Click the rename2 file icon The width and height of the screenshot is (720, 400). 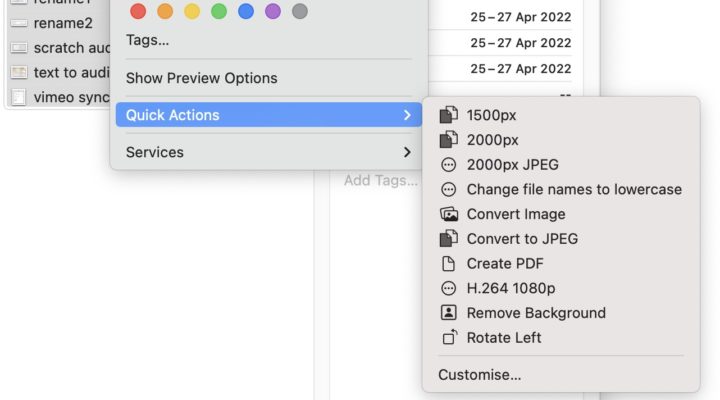coord(19,23)
